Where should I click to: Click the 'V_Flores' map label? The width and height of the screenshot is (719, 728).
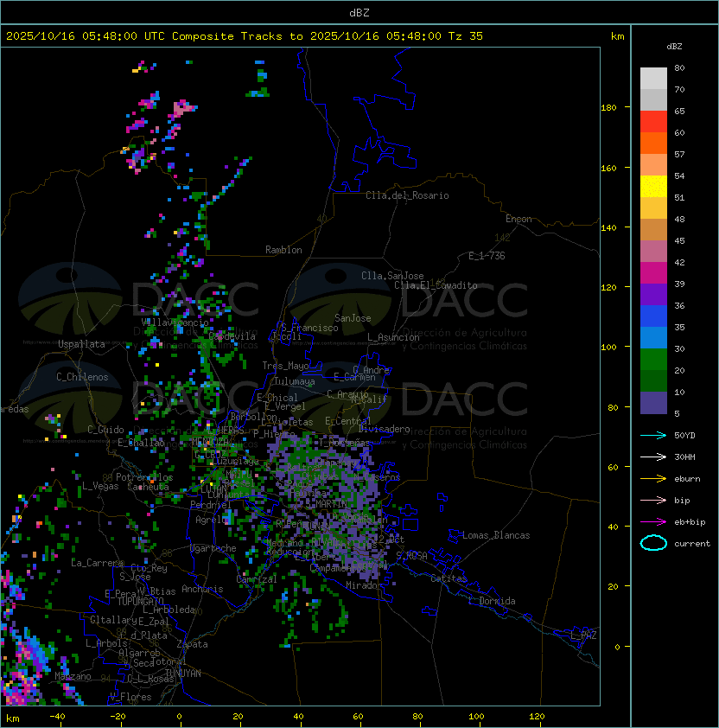click(130, 697)
